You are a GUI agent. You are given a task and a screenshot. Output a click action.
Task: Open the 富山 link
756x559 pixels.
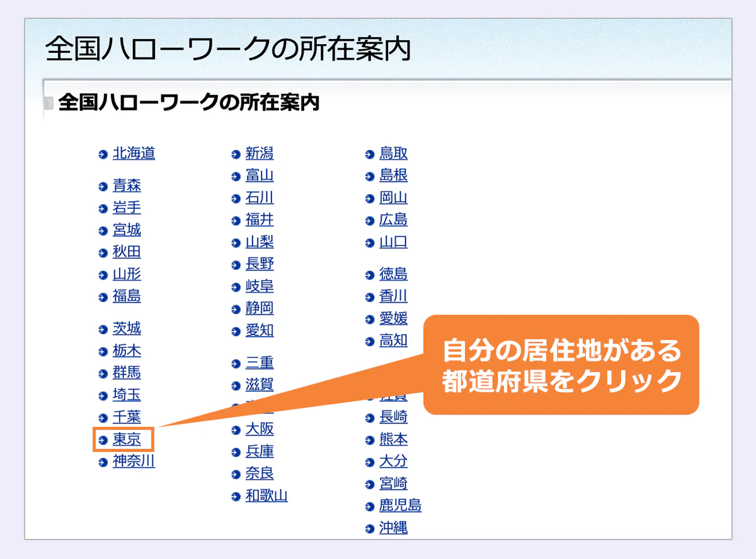260,176
